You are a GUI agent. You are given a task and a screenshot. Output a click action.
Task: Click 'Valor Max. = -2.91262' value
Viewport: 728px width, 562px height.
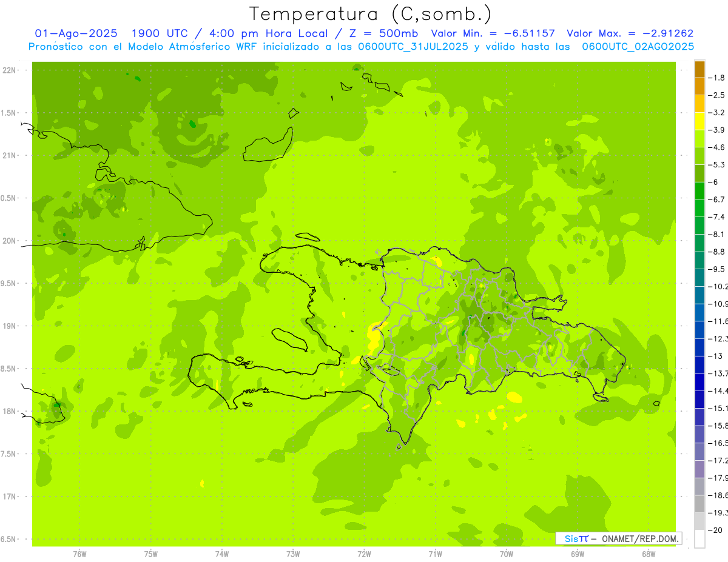point(630,33)
